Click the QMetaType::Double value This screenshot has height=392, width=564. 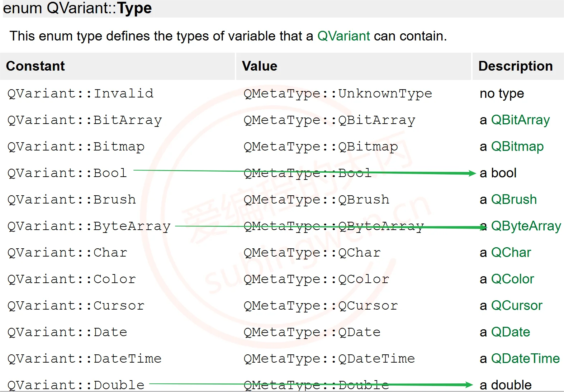point(316,385)
